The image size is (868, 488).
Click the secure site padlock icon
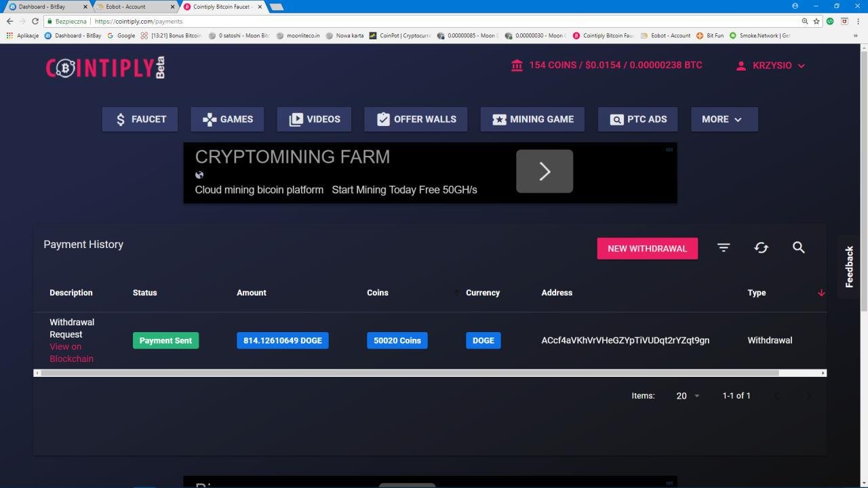50,22
